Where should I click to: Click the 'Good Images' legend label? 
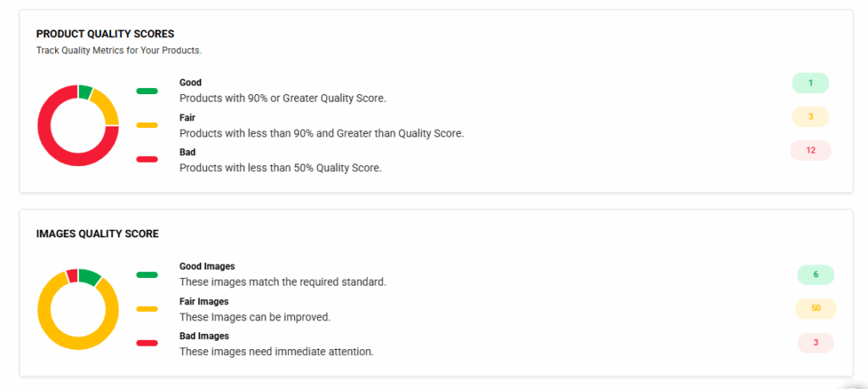(x=207, y=266)
